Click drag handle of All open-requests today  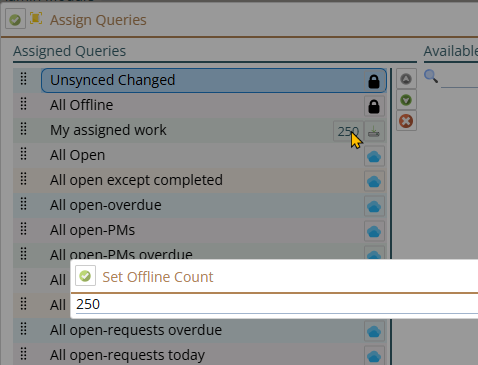coord(23,354)
